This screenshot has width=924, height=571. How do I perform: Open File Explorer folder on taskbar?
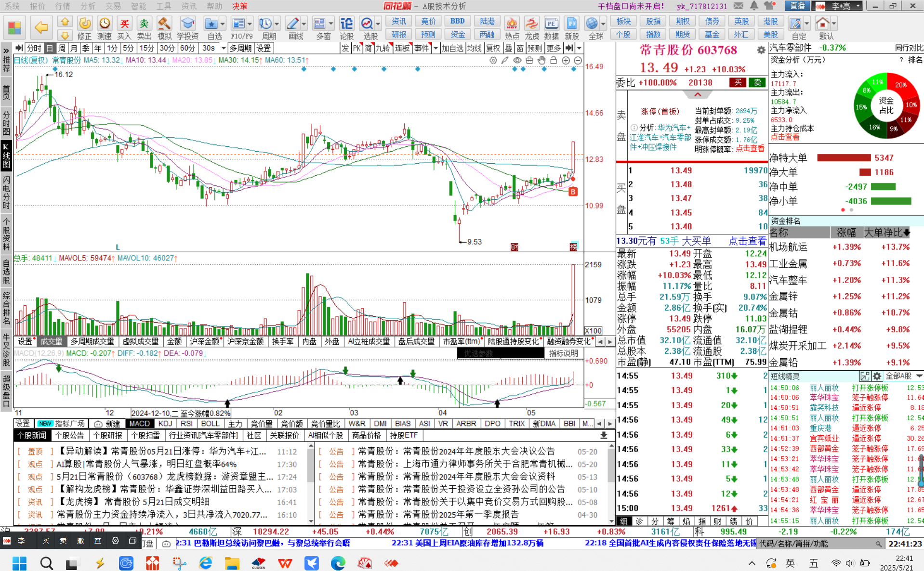click(232, 563)
